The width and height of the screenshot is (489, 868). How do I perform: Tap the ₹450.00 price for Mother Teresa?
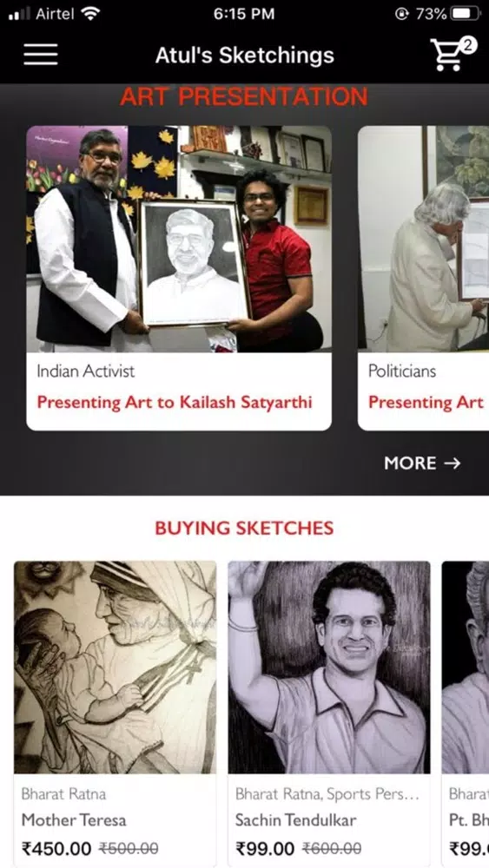pos(56,848)
